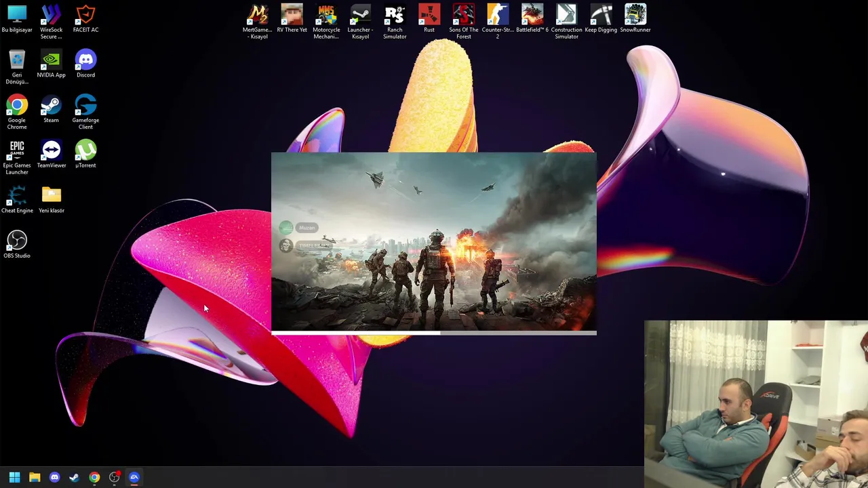Select the TeamViewer desktop shortcut
The width and height of the screenshot is (868, 488).
pyautogui.click(x=51, y=155)
